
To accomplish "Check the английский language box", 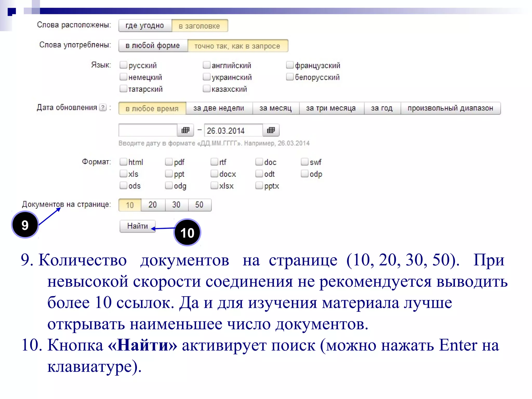I will (207, 65).
